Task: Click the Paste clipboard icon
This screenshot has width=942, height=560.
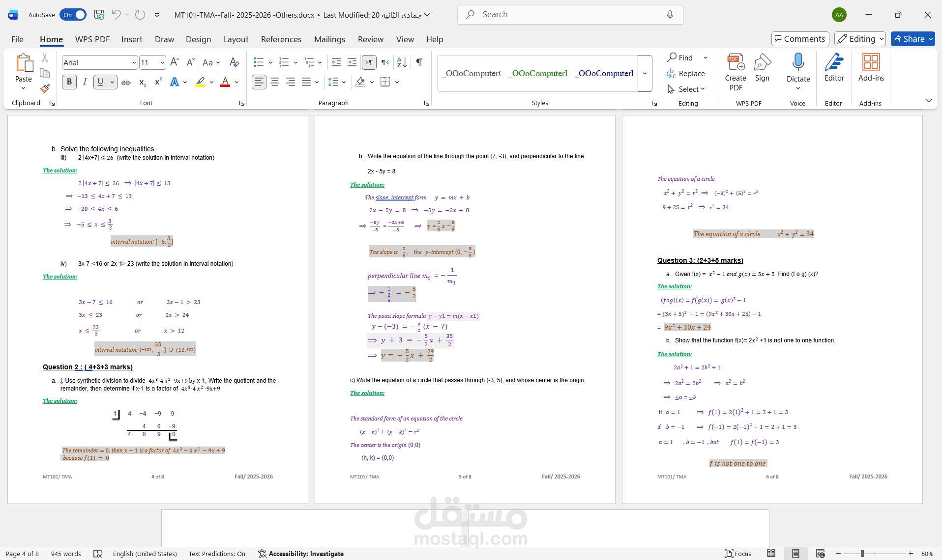Action: (23, 63)
